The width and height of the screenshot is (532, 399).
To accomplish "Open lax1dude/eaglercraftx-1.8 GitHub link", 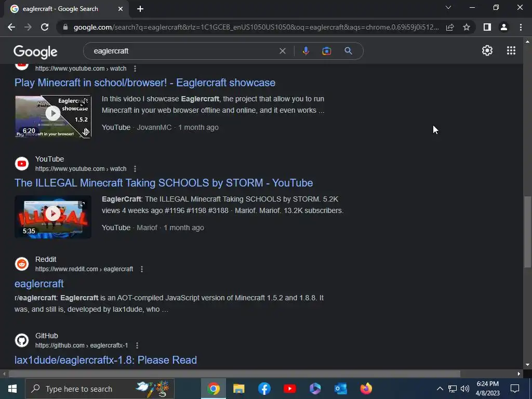I will pyautogui.click(x=105, y=360).
